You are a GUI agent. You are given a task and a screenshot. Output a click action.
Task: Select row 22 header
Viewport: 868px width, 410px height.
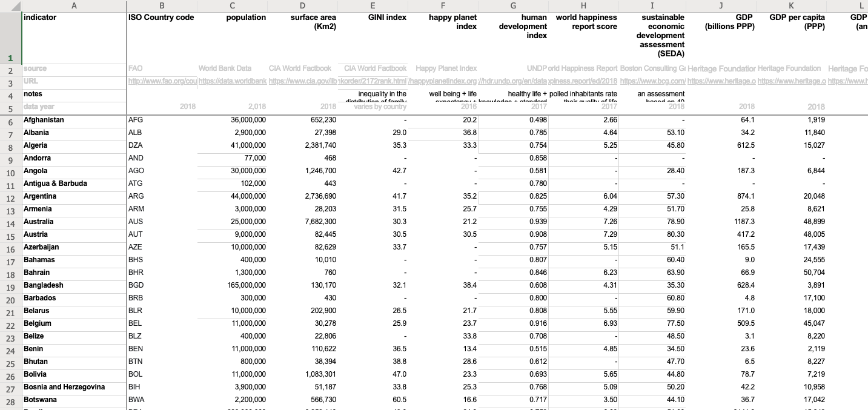(10, 325)
